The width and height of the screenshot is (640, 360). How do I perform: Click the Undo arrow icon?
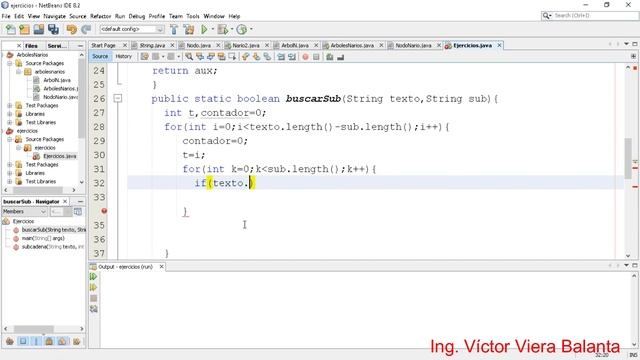[x=72, y=29]
